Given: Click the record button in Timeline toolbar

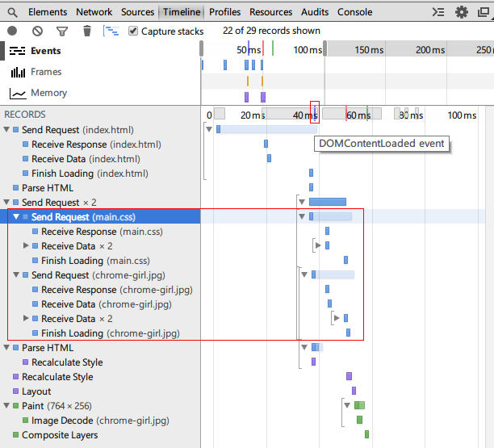Looking at the screenshot, I should pos(12,31).
